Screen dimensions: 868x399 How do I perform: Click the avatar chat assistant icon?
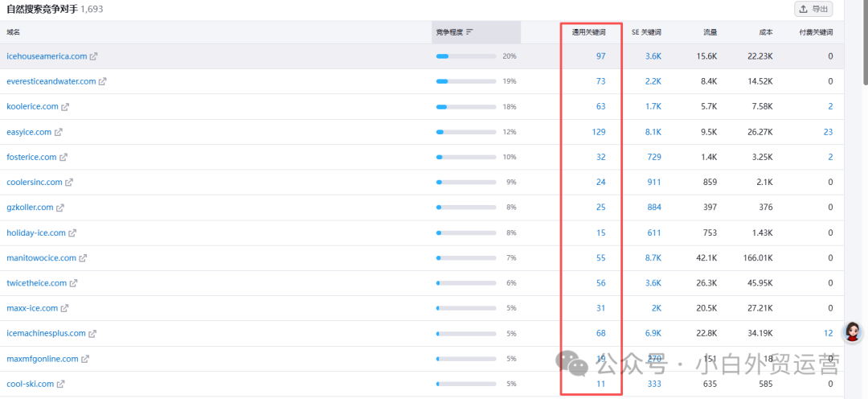point(853,332)
